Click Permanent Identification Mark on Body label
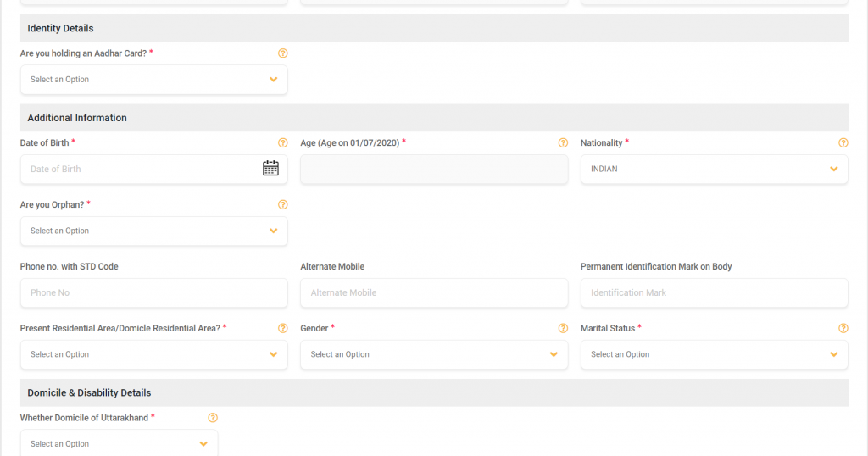This screenshot has width=868, height=456. click(x=656, y=266)
